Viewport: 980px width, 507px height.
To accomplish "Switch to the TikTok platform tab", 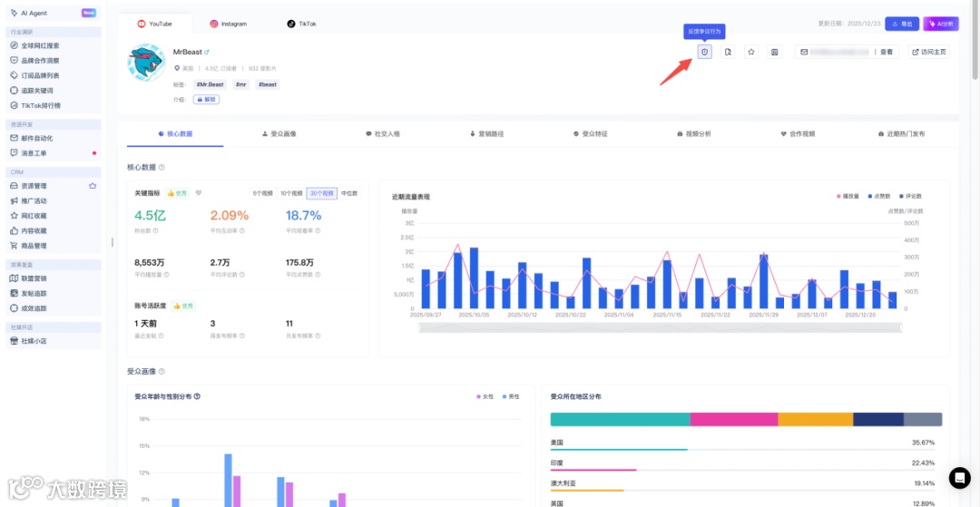I will (301, 24).
